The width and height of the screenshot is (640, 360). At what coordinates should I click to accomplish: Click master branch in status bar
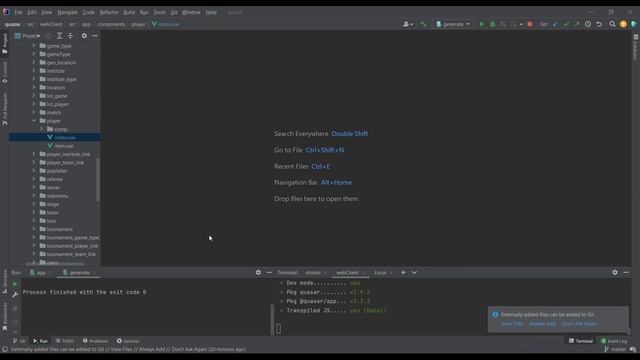(615, 349)
